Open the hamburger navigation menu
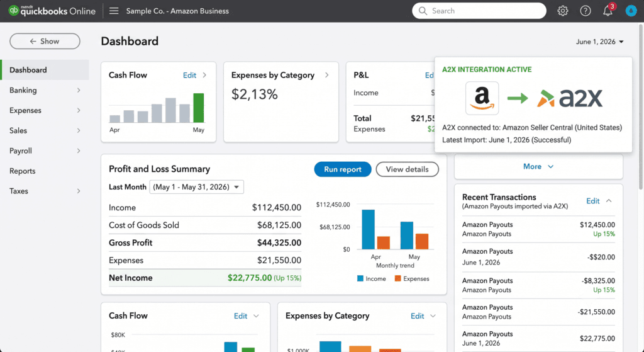 coord(114,11)
